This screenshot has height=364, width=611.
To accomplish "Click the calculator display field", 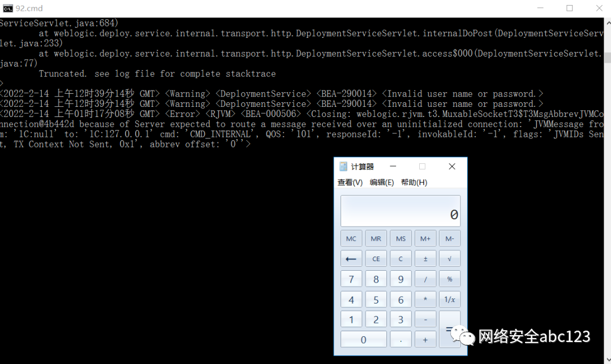I will [x=401, y=211].
